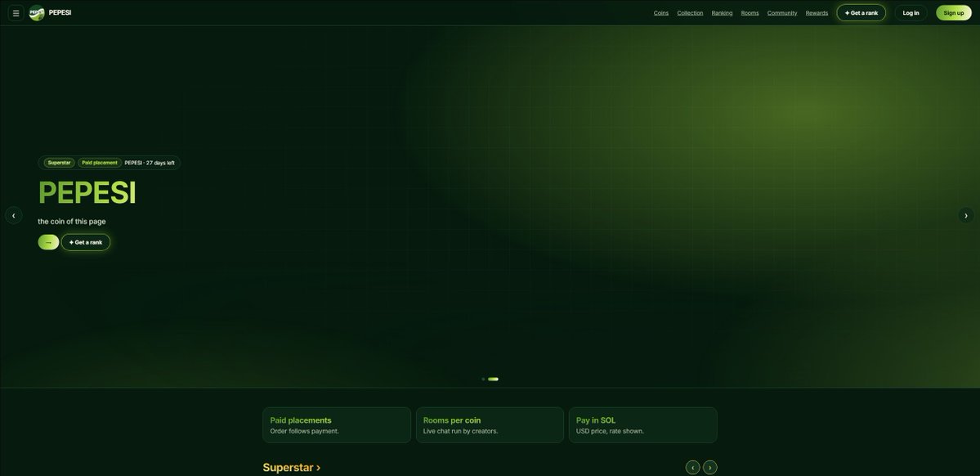The image size is (980, 476).
Task: Open the Community nav link
Action: pos(782,13)
